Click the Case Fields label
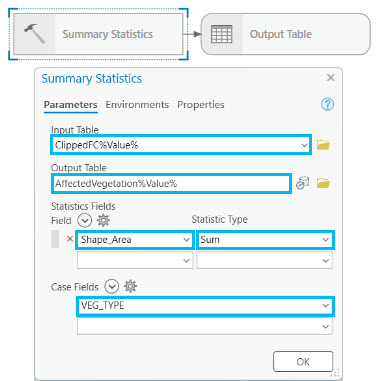377x381 pixels. (75, 287)
